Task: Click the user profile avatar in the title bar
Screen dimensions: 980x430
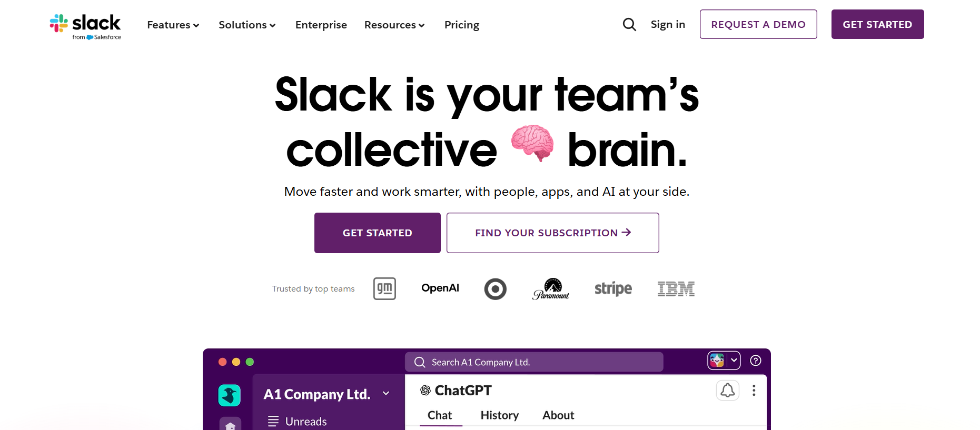Action: pyautogui.click(x=718, y=360)
